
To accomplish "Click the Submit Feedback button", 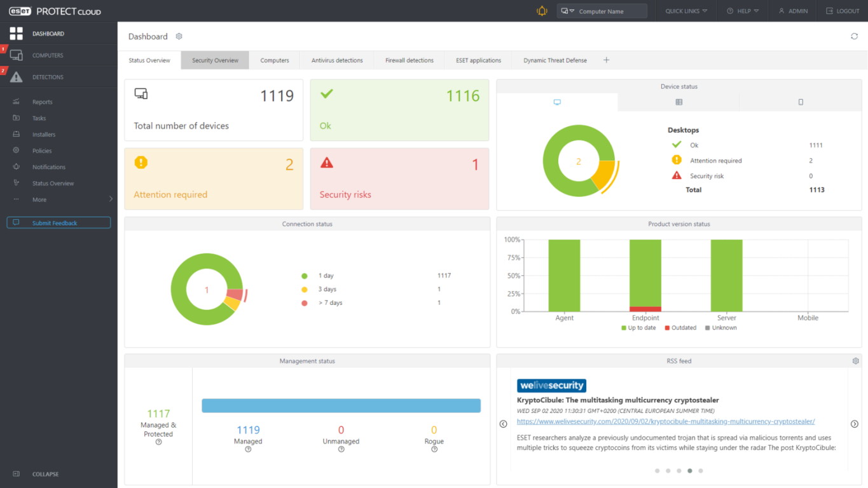I will [x=59, y=223].
